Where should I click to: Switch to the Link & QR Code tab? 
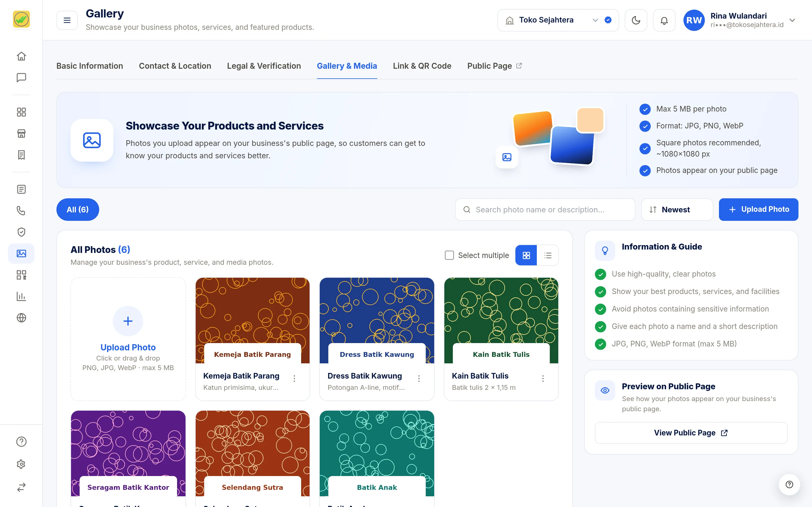[422, 66]
